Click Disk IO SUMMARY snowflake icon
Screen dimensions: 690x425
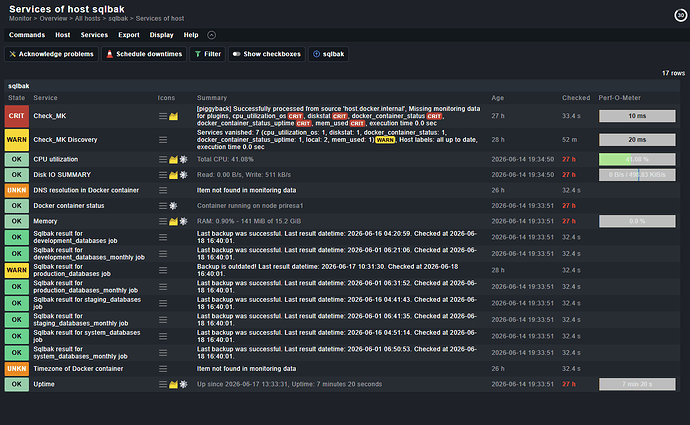184,175
